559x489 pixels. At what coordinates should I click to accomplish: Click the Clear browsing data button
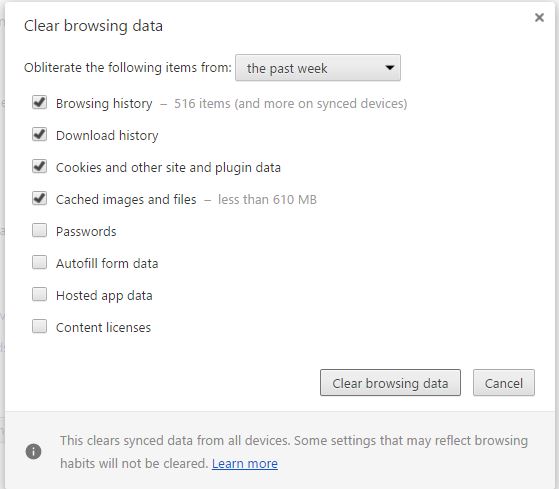point(390,383)
